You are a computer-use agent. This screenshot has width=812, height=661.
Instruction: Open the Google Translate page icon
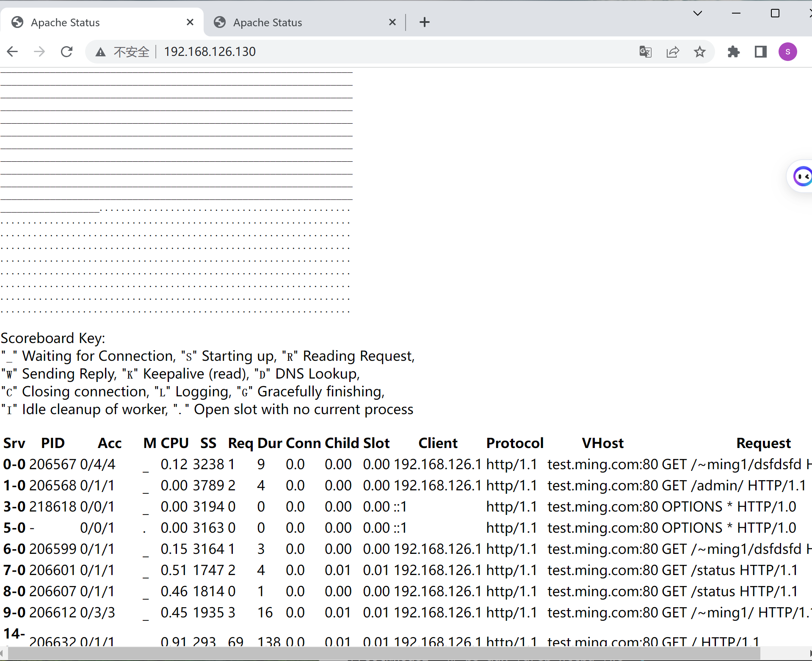[645, 52]
